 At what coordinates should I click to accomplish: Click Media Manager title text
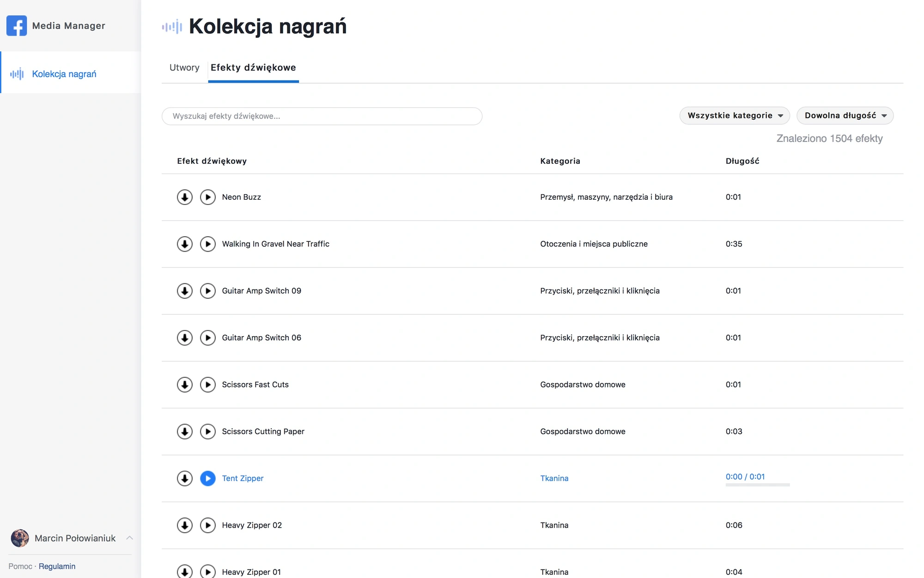[69, 26]
